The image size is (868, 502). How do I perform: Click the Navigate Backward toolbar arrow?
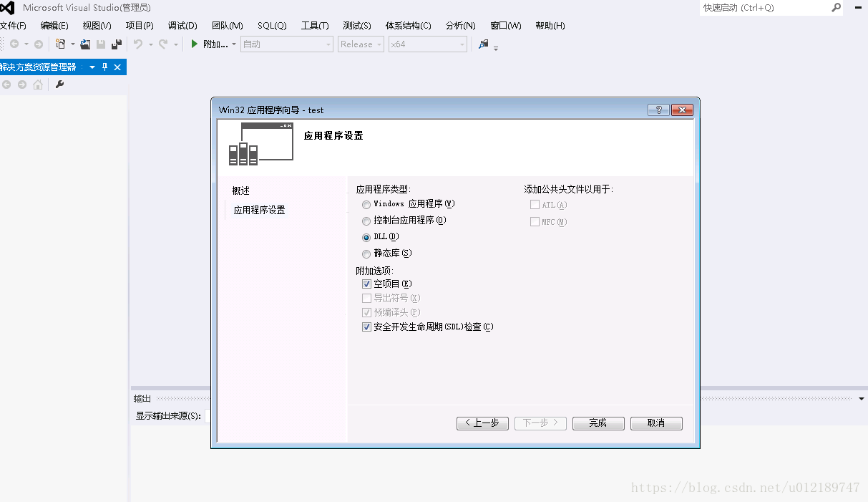pos(14,44)
